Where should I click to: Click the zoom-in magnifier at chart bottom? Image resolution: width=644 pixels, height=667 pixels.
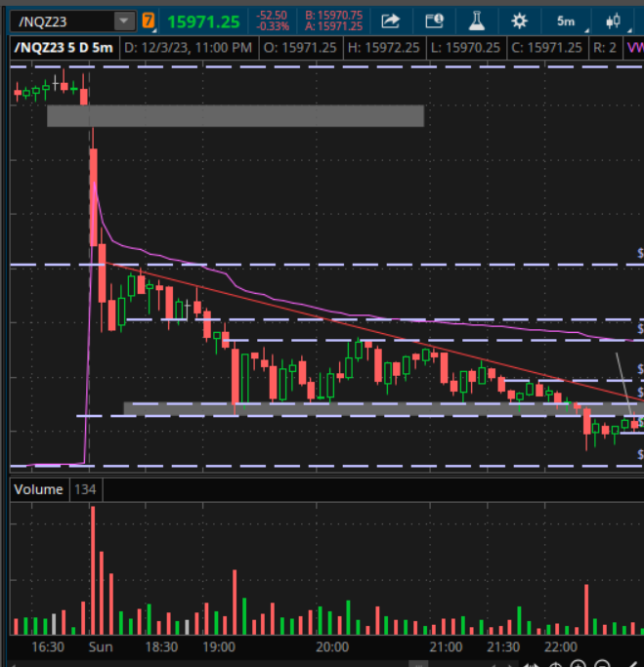click(580, 663)
